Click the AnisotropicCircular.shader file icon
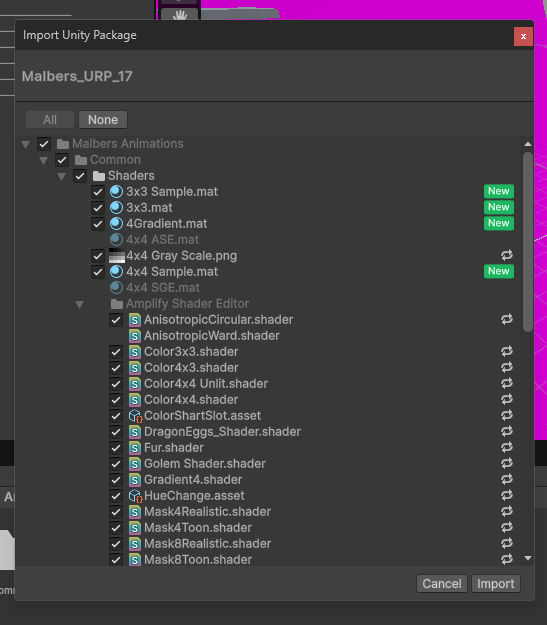 tap(135, 320)
